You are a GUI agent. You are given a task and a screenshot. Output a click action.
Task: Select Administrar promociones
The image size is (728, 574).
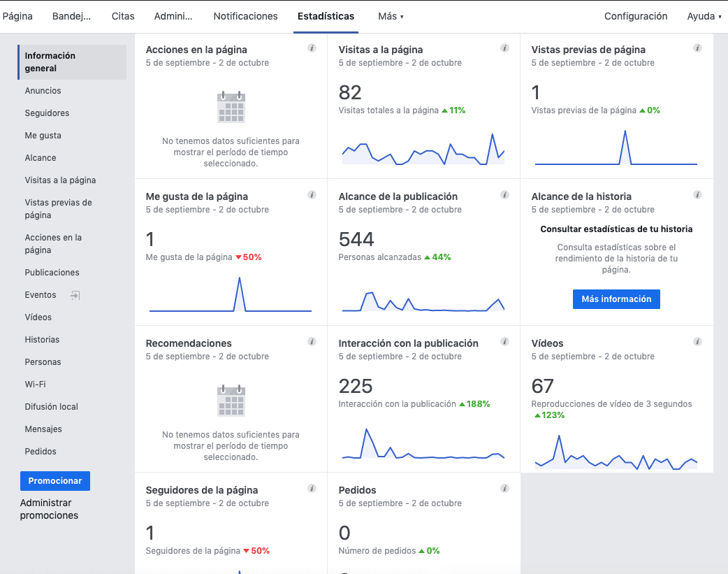pyautogui.click(x=45, y=509)
